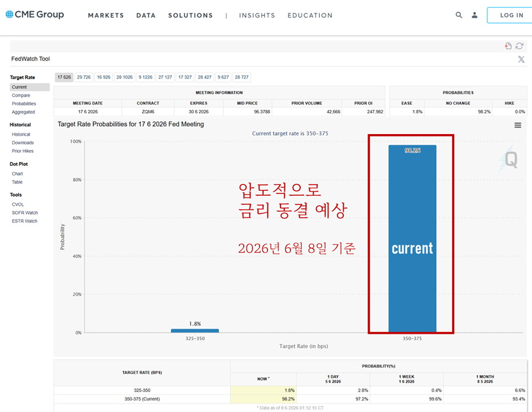Screen dimensions: 532x412
Task: Click the ZQM6 contract cell
Action: coord(148,111)
